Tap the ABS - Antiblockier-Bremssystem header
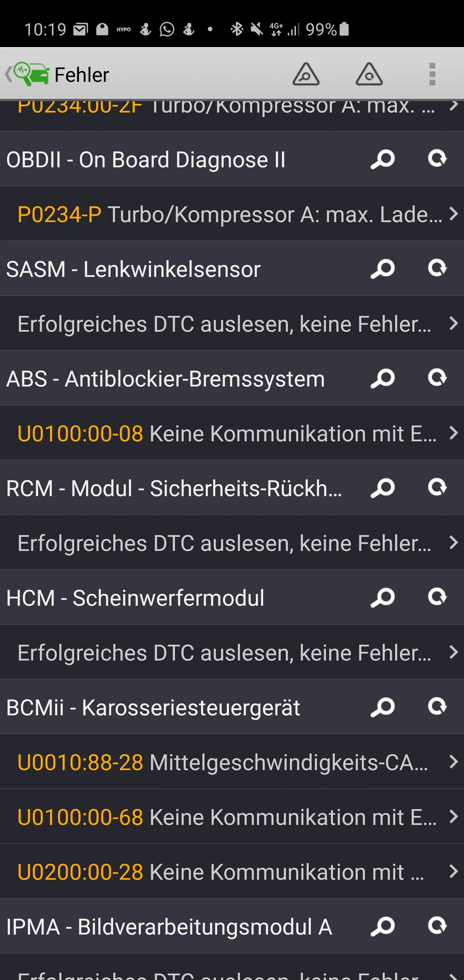Viewport: 464px width, 980px height. click(x=166, y=378)
